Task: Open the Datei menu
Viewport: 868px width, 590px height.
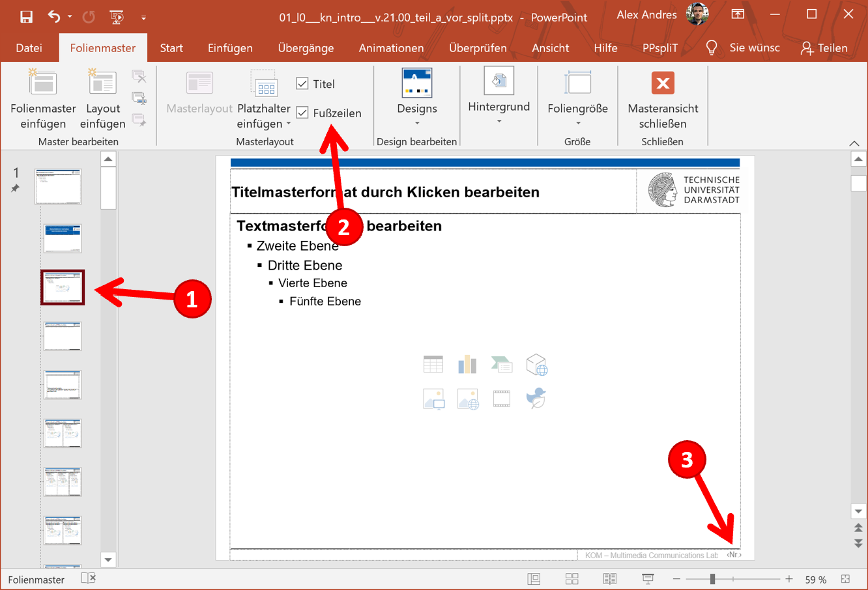Action: (x=29, y=48)
